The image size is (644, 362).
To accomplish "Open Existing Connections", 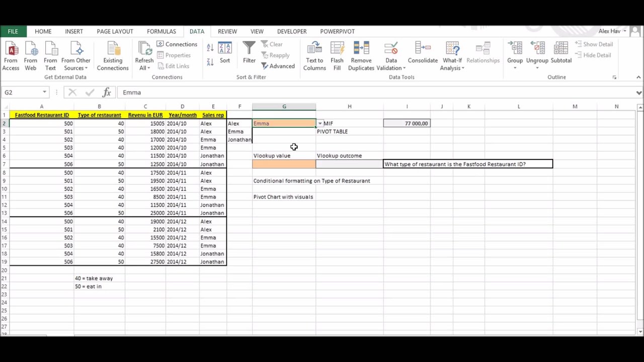I will (x=113, y=56).
